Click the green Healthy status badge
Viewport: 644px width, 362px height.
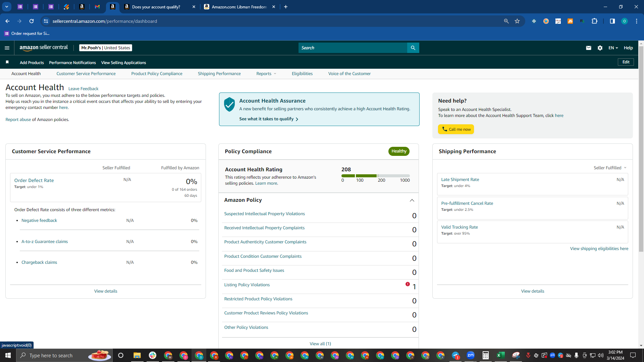(399, 151)
